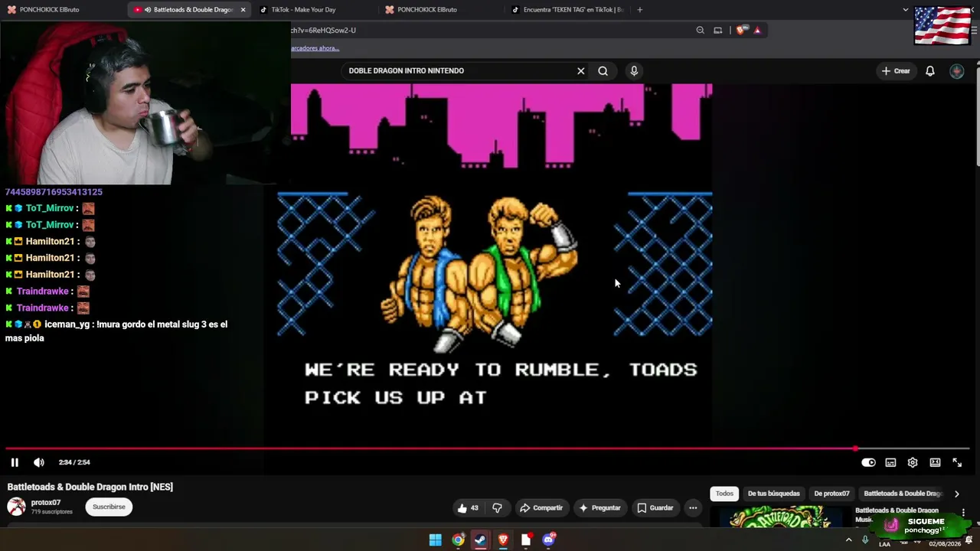This screenshot has width=980, height=551.
Task: Open the white document app in the taskbar
Action: [526, 540]
